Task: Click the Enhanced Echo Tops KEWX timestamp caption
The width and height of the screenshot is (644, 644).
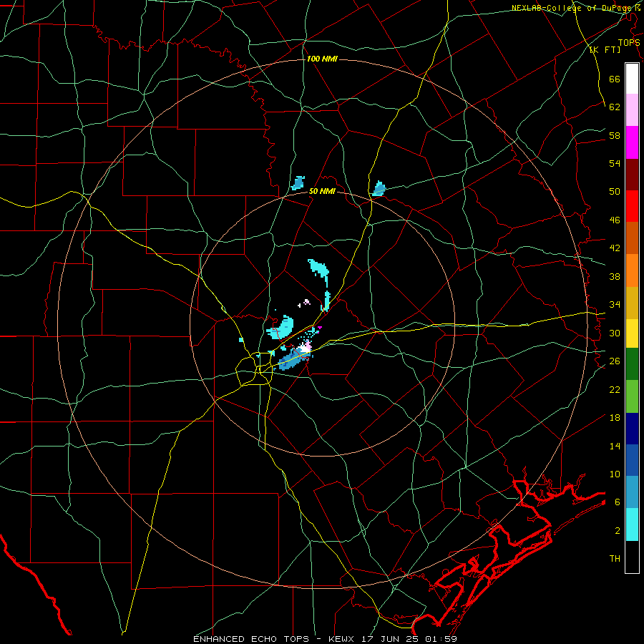Action: pos(325,639)
